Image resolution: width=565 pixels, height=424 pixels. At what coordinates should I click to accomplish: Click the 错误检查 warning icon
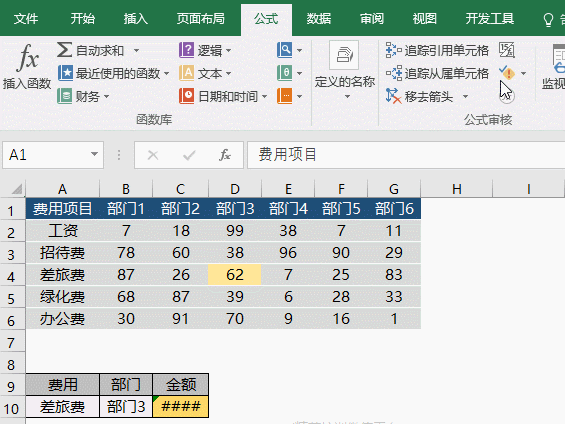click(507, 73)
